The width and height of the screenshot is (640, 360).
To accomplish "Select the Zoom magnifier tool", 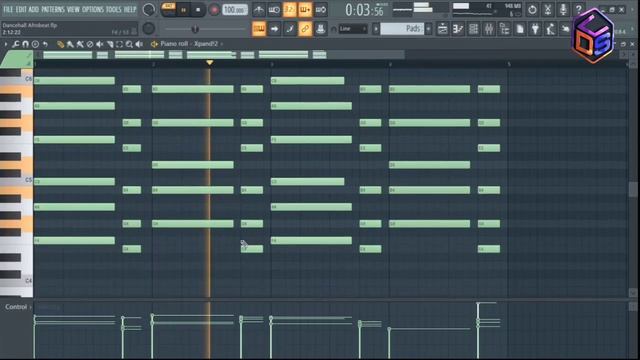I will (129, 44).
